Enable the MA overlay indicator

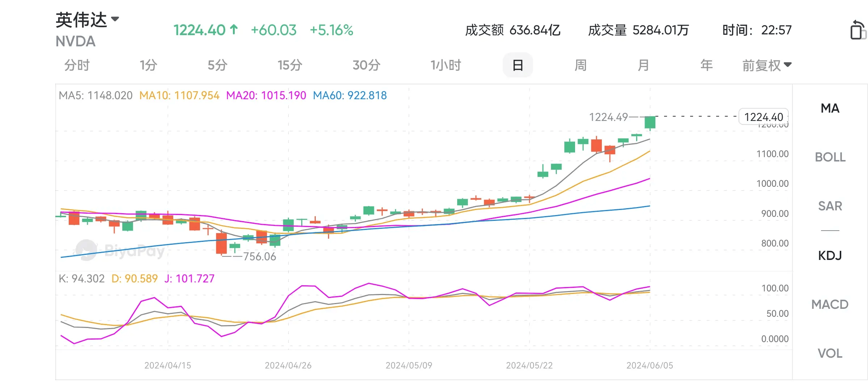coord(830,108)
